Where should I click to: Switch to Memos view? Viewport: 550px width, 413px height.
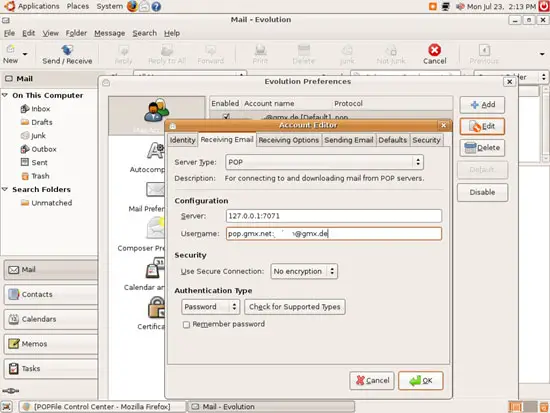51,344
